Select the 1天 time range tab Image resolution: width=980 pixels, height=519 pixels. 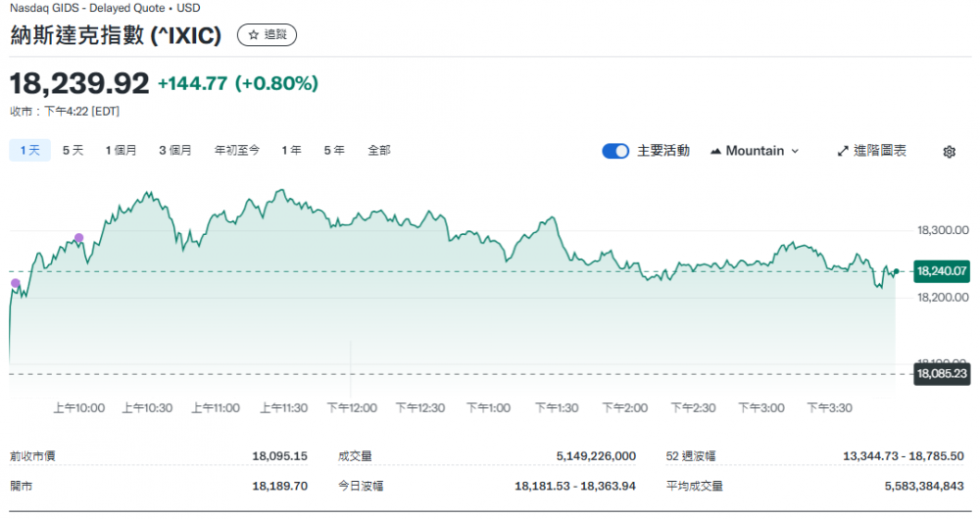29,151
